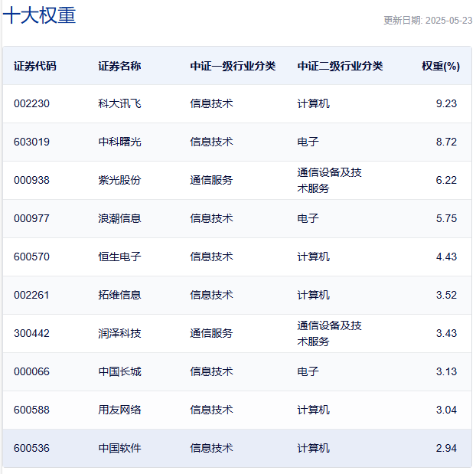Click 计算机 in the 拓维信息 row

pos(313,295)
